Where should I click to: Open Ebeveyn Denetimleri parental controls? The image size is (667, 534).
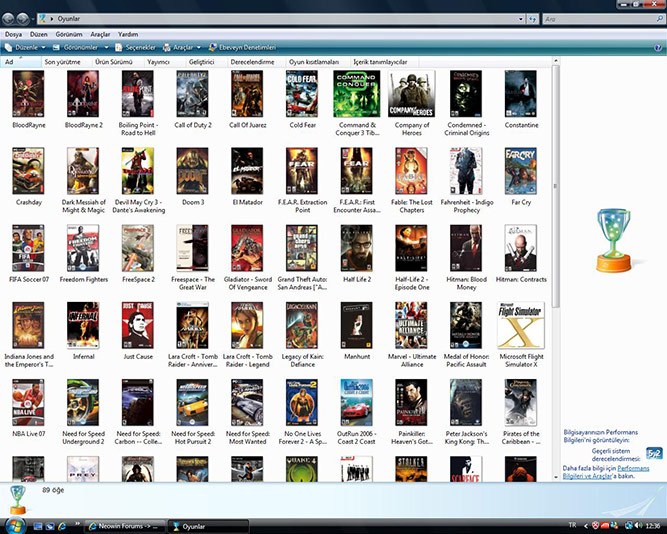pyautogui.click(x=242, y=48)
